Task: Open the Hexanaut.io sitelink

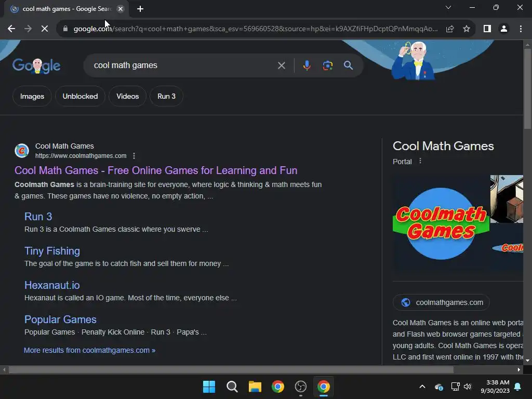Action: 52,285
